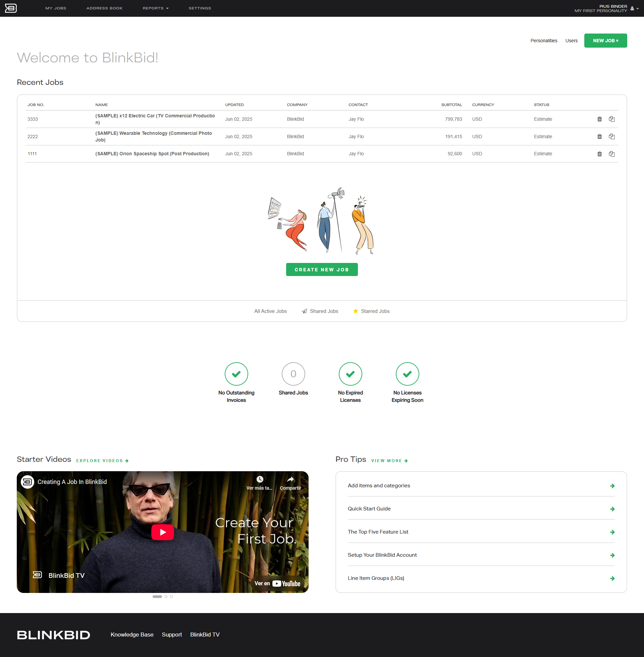Screen dimensions: 644x657
Task: Open the Add items and categories tip
Action: (x=379, y=486)
